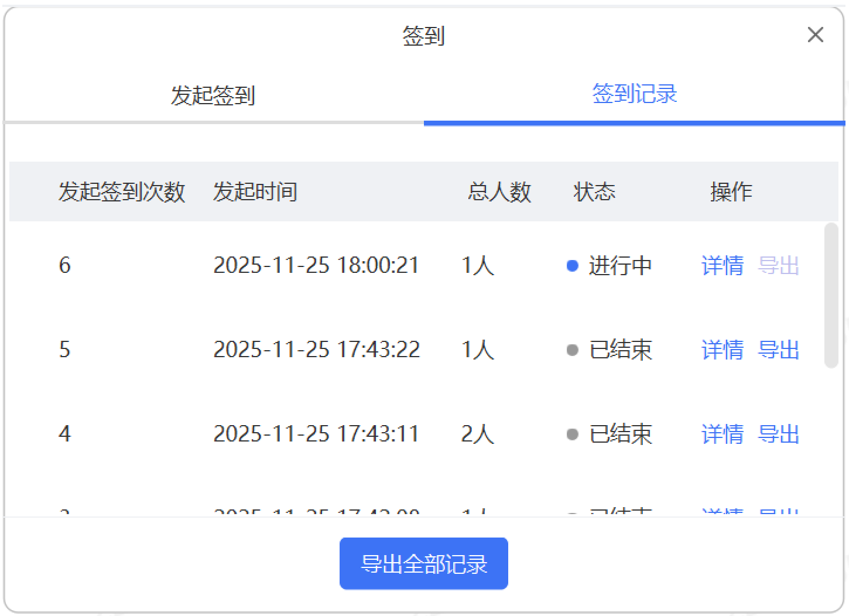The height and width of the screenshot is (616, 849).
Task: Click the 发起时间 column header
Action: [x=255, y=192]
